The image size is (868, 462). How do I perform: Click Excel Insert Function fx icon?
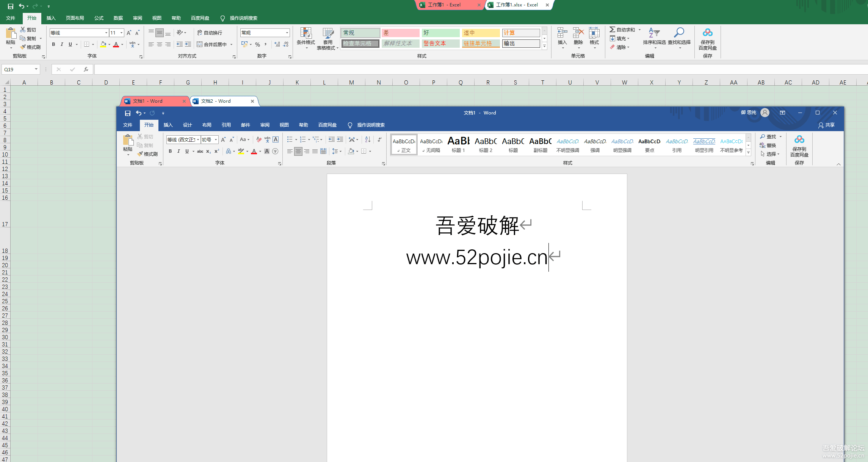86,69
